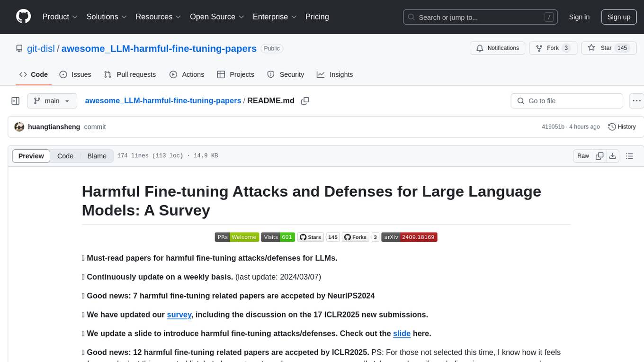Fork this repository
The width and height of the screenshot is (644, 362).
(x=553, y=48)
